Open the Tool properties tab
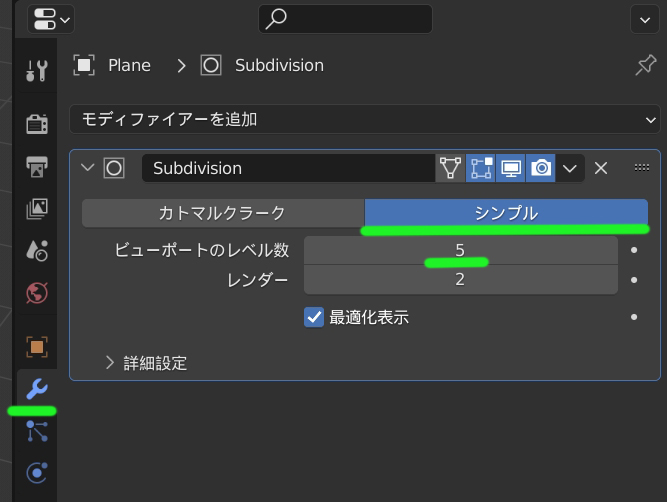Screen dimensions: 667x502 (37, 70)
